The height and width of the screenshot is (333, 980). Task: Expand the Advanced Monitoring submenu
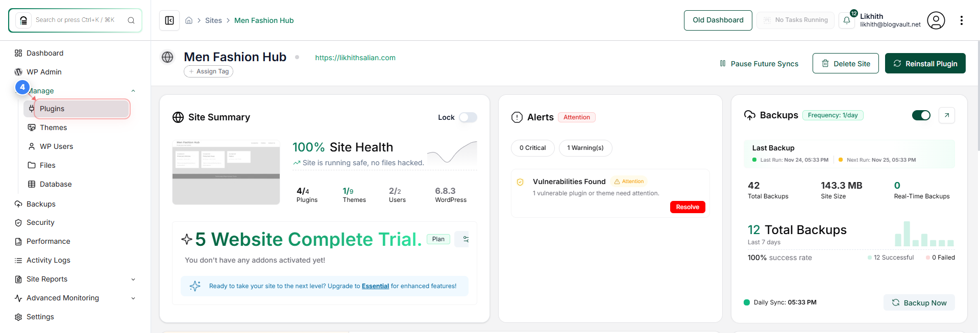[133, 298]
